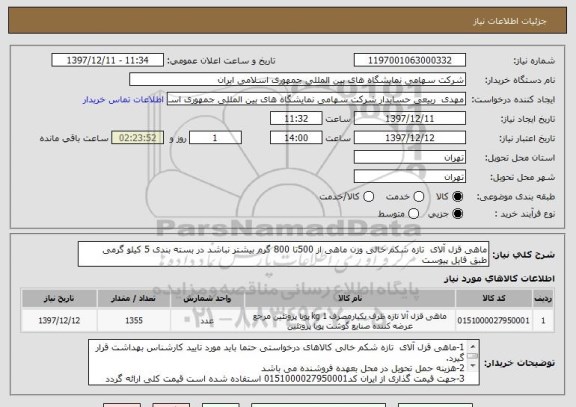This screenshot has width=576, height=407.
Task: Click the استان محل تحویل field
Action: pyautogui.click(x=410, y=158)
